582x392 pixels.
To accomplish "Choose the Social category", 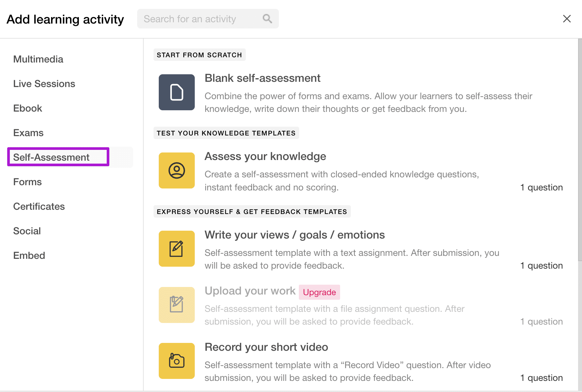I will coord(27,231).
